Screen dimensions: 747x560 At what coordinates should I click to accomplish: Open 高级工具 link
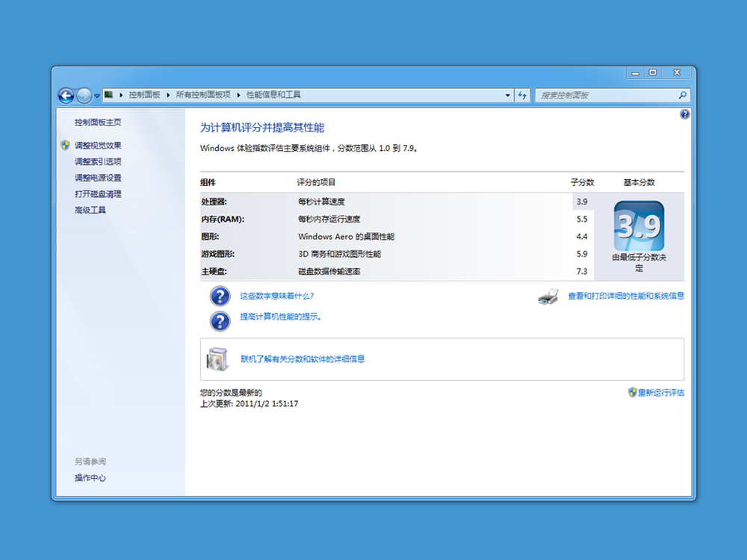coord(90,210)
